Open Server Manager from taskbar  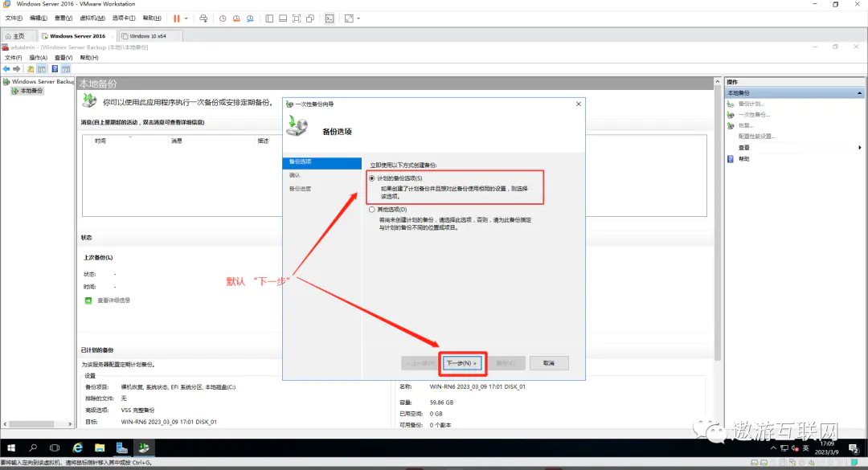click(122, 448)
